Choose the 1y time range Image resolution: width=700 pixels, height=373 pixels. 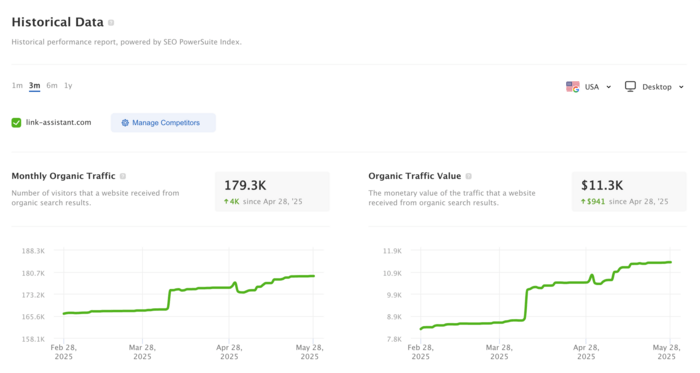click(x=68, y=85)
